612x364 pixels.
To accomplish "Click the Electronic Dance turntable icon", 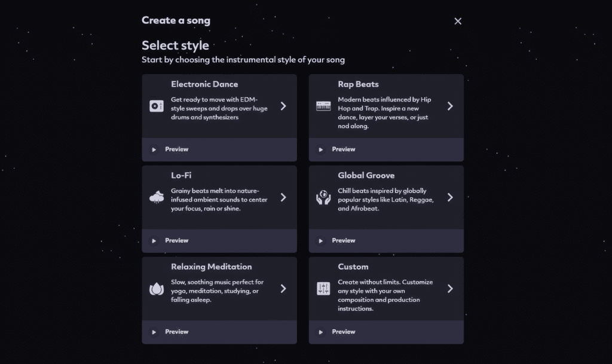I will pos(157,106).
